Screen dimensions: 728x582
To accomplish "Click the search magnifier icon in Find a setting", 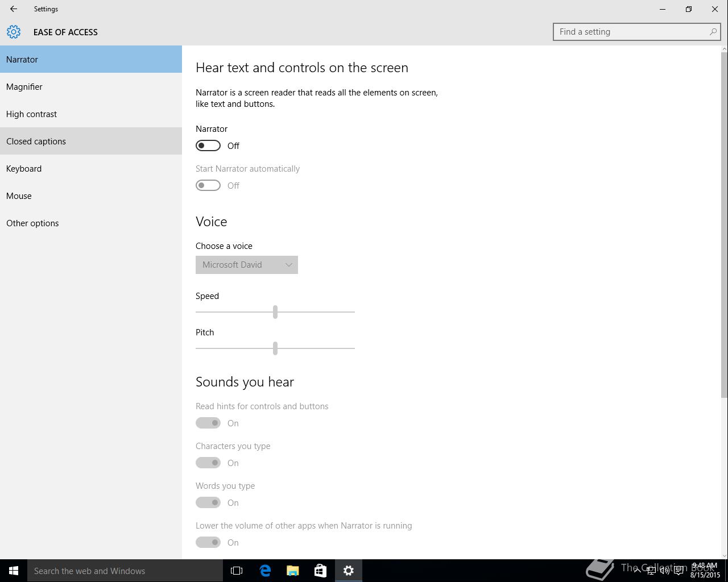I will tap(713, 32).
